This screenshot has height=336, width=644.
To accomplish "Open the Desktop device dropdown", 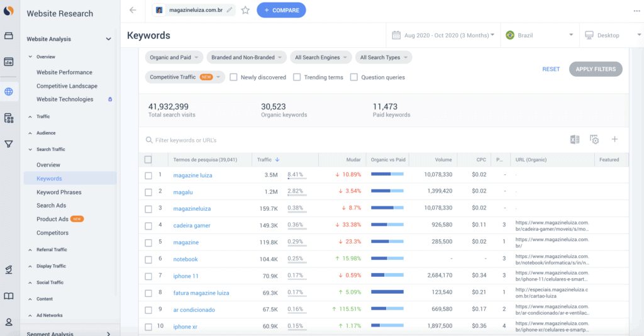I will tap(612, 35).
